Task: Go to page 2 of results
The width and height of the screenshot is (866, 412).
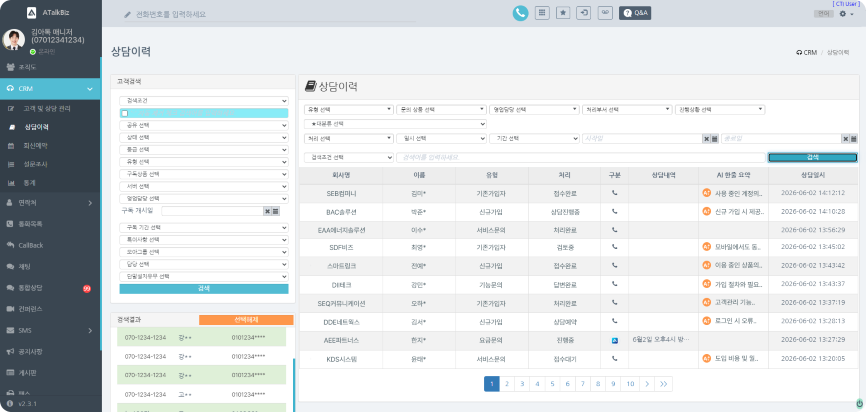Action: (506, 384)
